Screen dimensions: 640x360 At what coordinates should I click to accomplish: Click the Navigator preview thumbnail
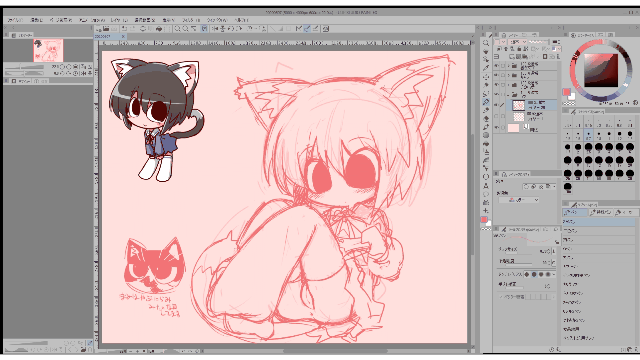[x=48, y=51]
